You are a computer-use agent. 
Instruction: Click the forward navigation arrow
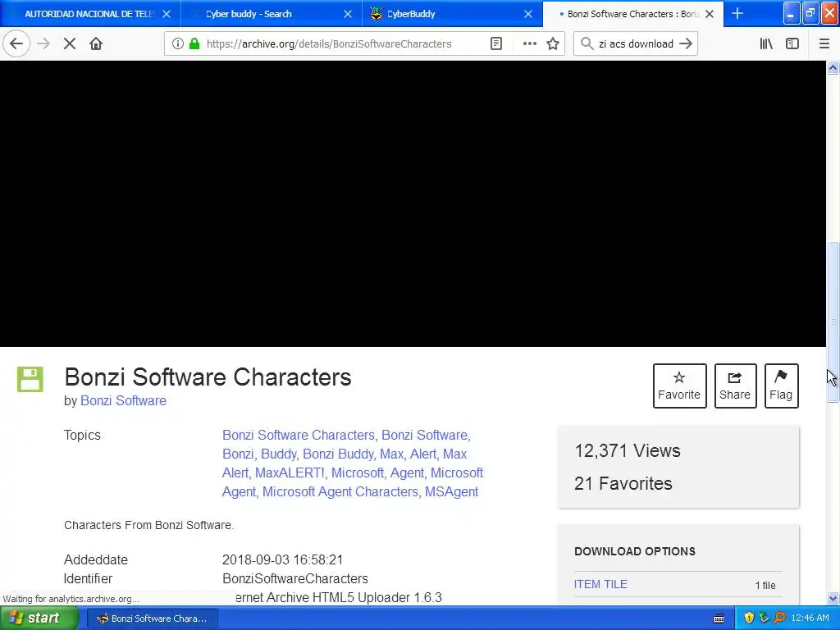pos(43,43)
